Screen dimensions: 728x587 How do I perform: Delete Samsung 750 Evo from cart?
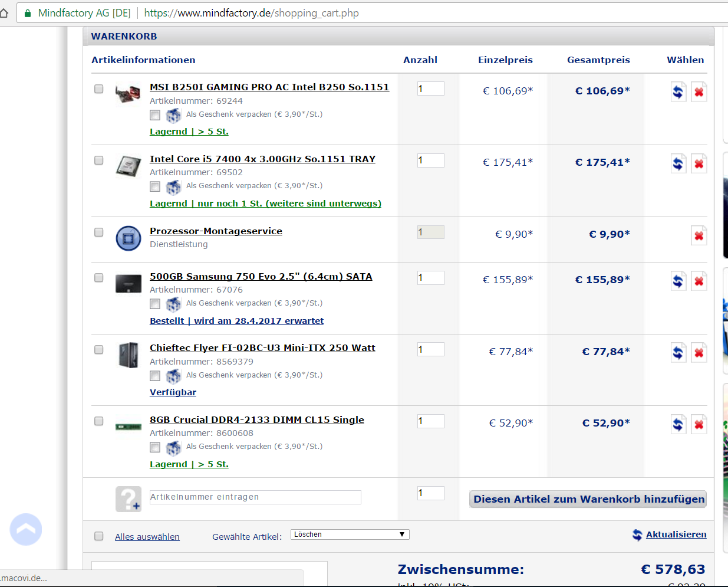pyautogui.click(x=699, y=281)
